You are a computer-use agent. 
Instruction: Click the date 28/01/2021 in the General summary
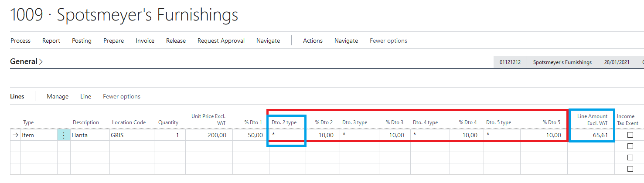click(x=617, y=62)
